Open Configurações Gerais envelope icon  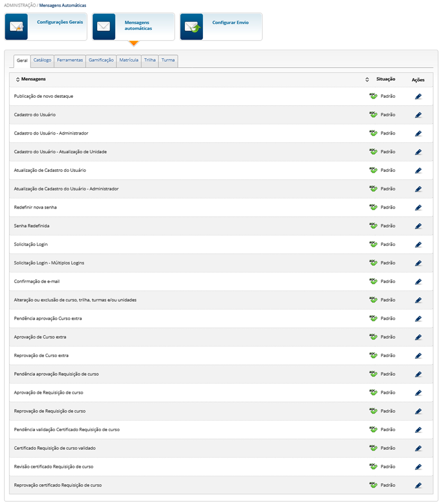click(16, 27)
